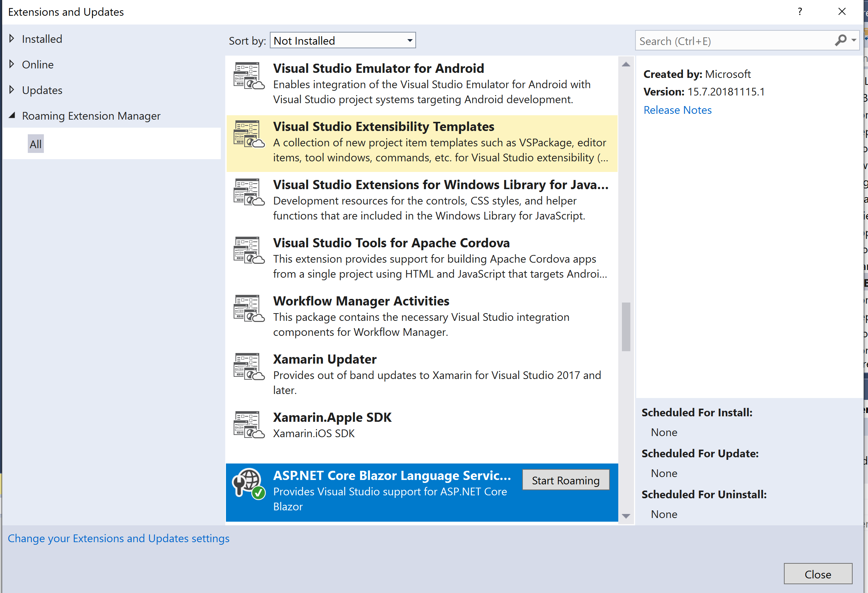The image size is (868, 593).
Task: Collapse the Roaming Extension Manager node
Action: pos(12,116)
